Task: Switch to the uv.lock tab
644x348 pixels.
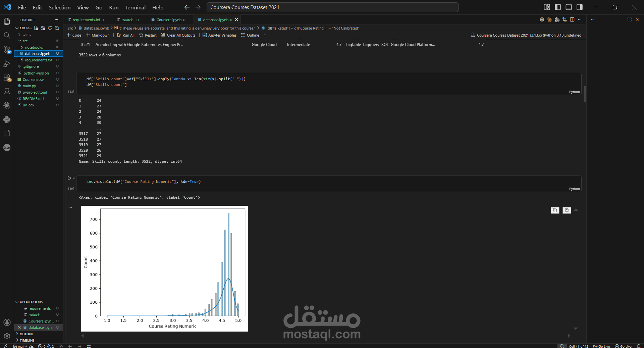Action: (x=127, y=20)
